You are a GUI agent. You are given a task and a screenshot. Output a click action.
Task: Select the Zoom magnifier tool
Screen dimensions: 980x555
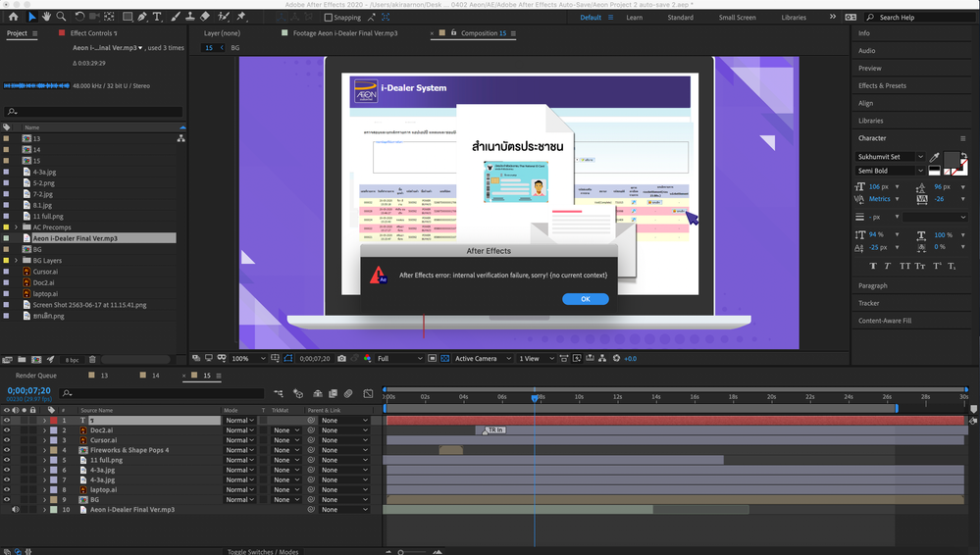pos(61,17)
